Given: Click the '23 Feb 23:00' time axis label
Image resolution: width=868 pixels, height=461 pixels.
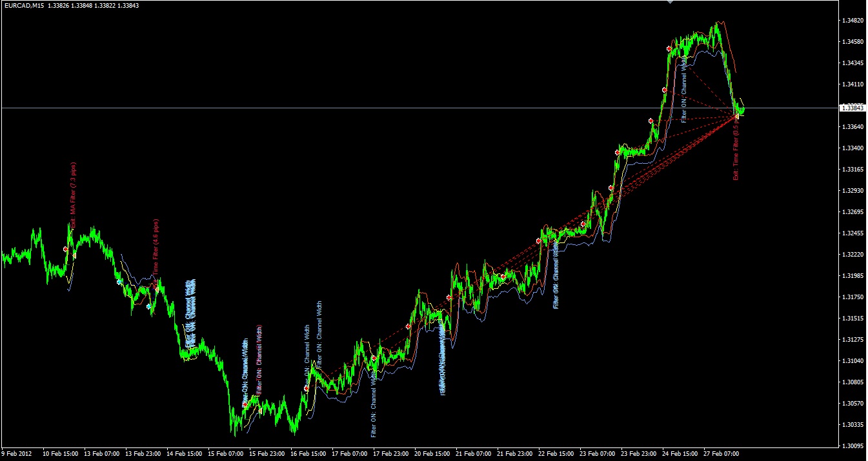Looking at the screenshot, I should (640, 454).
